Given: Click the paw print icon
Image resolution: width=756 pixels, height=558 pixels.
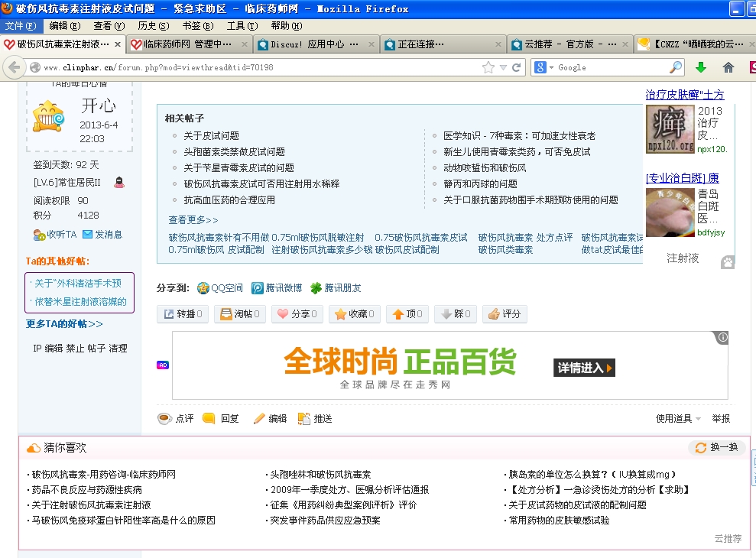Looking at the screenshot, I should pos(728,262).
